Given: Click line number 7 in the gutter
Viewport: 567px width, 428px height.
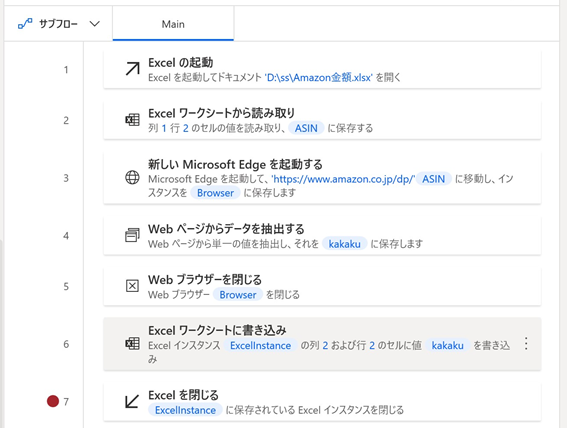Looking at the screenshot, I should pos(66,402).
